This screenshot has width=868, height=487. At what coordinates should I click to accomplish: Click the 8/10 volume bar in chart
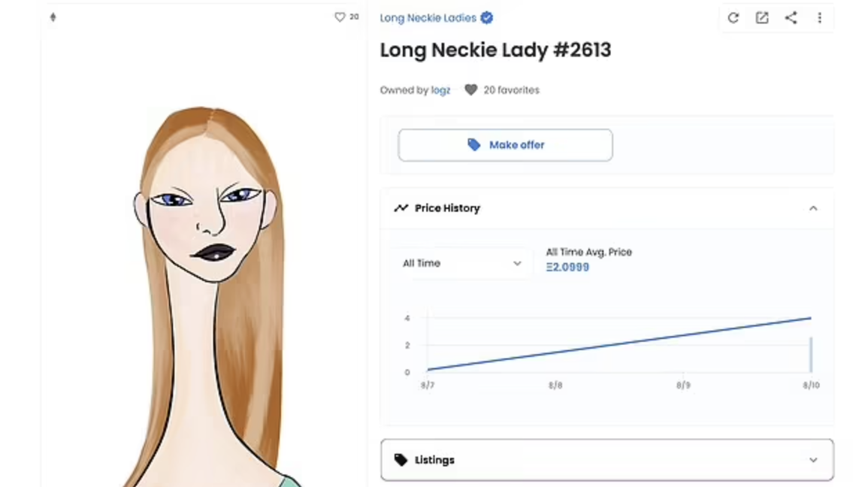click(x=811, y=355)
